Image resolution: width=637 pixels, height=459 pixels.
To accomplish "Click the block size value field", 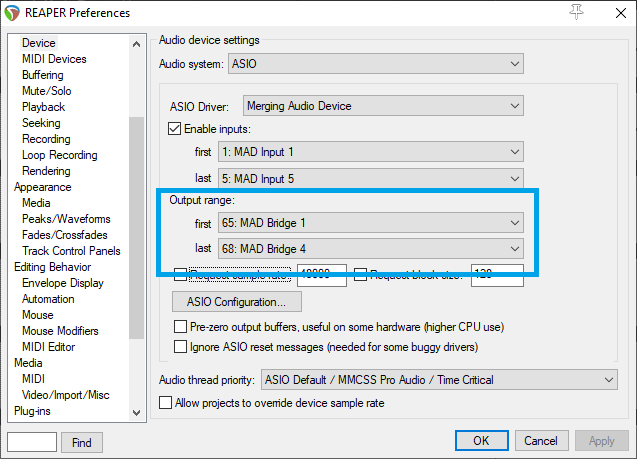I will [x=497, y=275].
